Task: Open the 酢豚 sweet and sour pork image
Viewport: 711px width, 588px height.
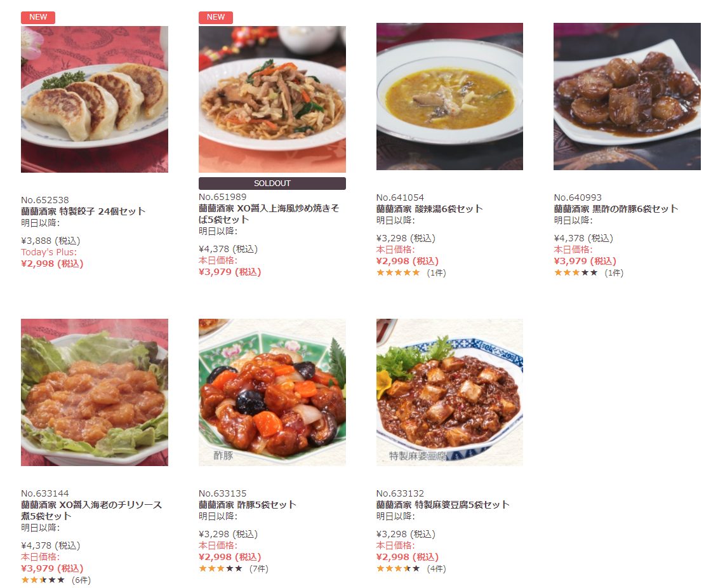Action: click(272, 392)
